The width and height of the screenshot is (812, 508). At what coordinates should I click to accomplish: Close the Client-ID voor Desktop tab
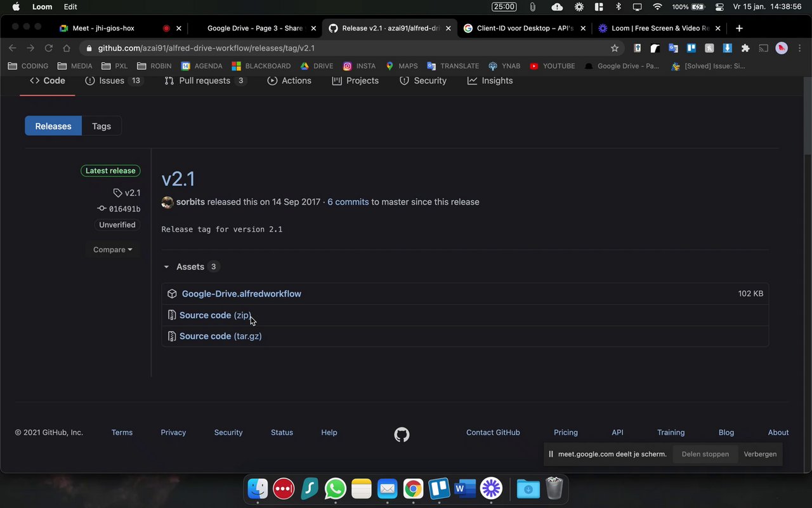click(583, 28)
